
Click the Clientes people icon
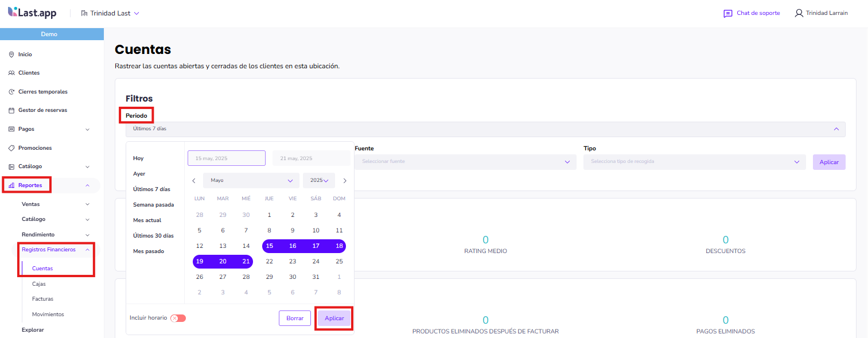11,73
